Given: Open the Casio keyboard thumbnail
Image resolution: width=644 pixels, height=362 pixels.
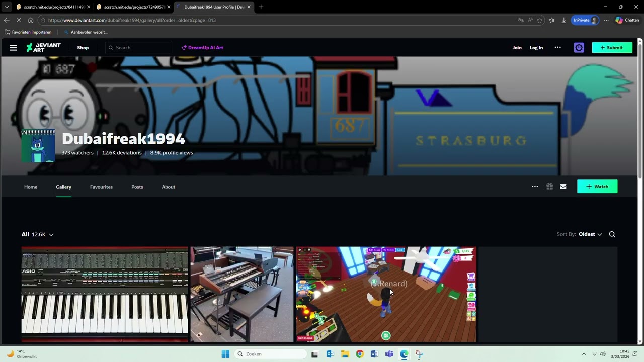Looking at the screenshot, I should [x=105, y=294].
